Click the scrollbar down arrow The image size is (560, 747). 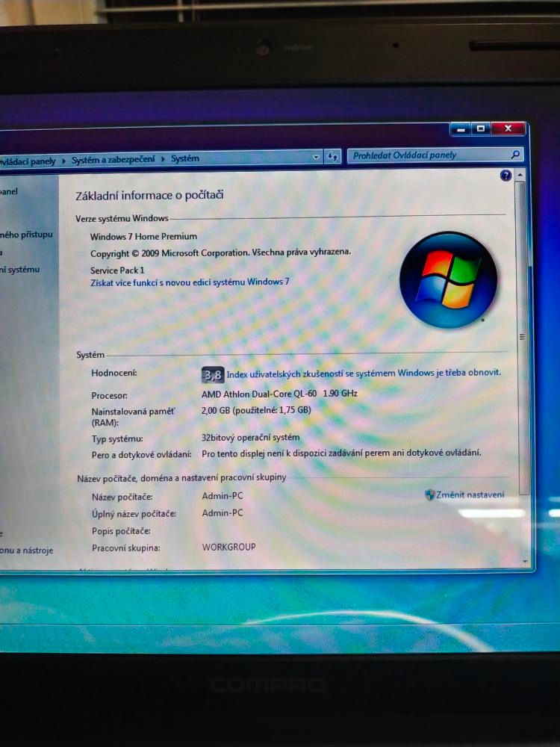(525, 561)
